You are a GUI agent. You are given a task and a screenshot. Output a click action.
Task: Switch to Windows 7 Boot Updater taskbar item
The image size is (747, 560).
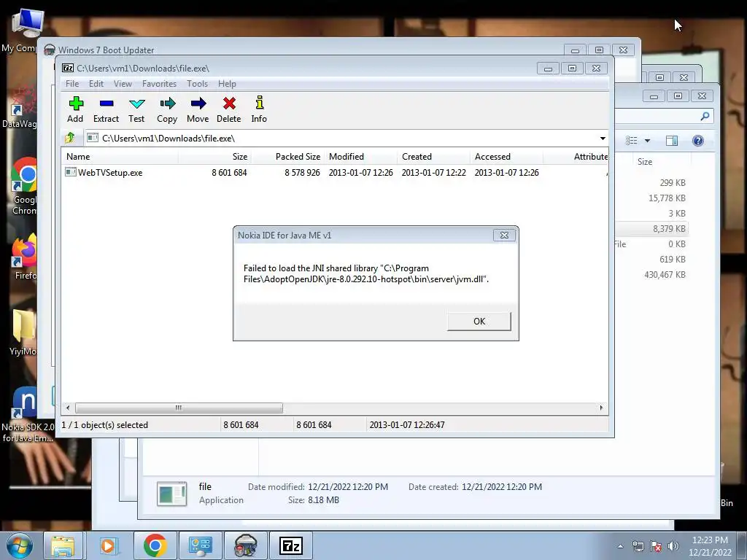(x=245, y=545)
